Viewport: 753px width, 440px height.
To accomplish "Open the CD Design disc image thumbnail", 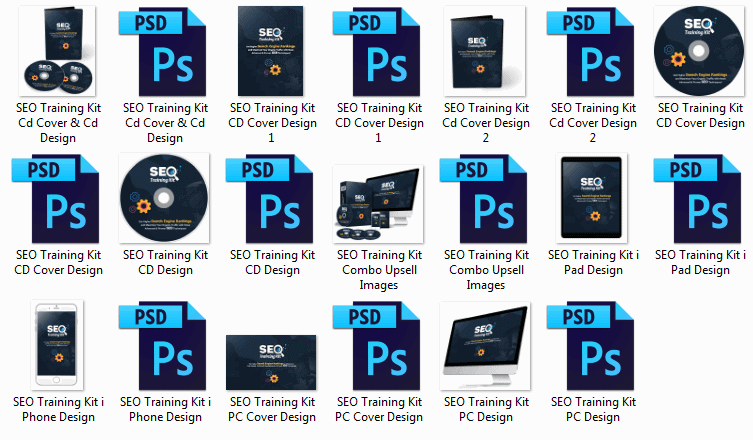I will pos(164,198).
